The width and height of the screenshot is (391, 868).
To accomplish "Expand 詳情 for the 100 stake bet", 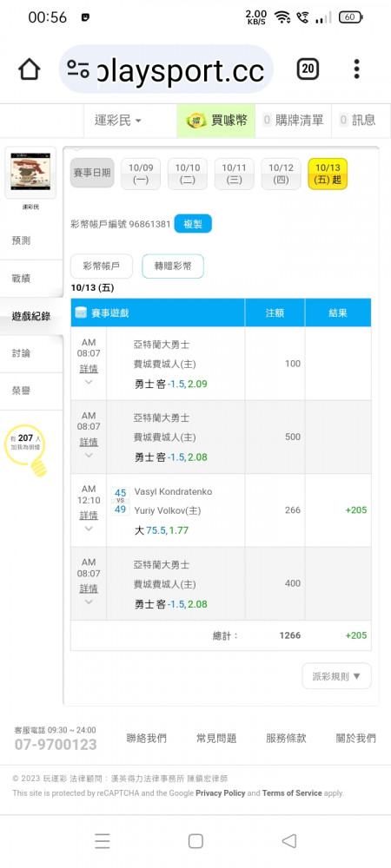I will tap(89, 368).
